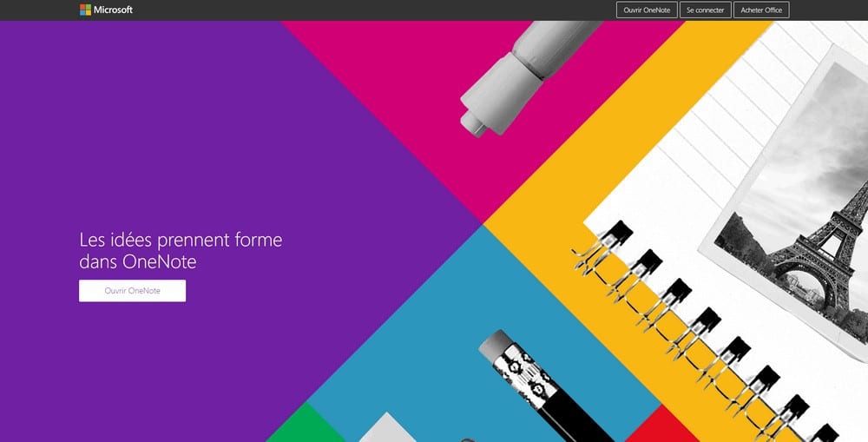Open OneNote from the top navigation bar
This screenshot has height=442, width=868.
pyautogui.click(x=646, y=10)
